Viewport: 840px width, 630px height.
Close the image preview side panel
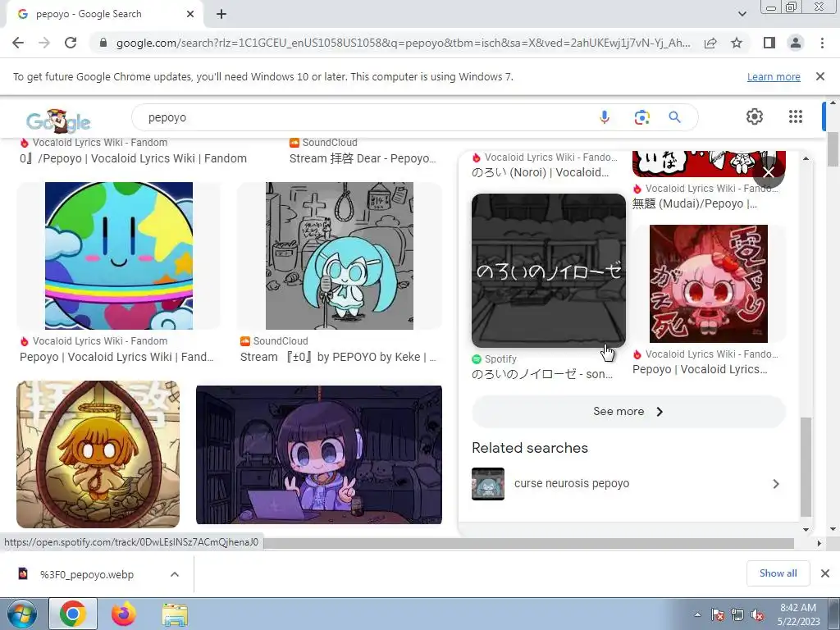click(768, 172)
